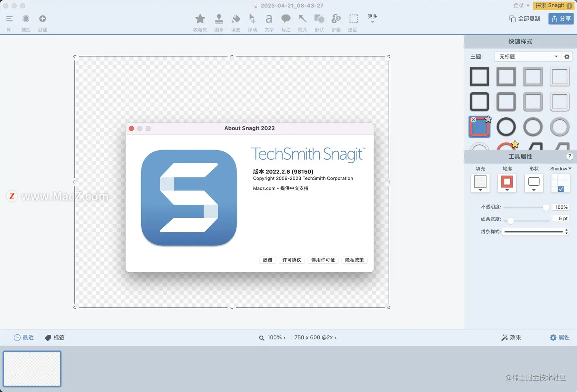Open the Line style selector

click(x=535, y=231)
